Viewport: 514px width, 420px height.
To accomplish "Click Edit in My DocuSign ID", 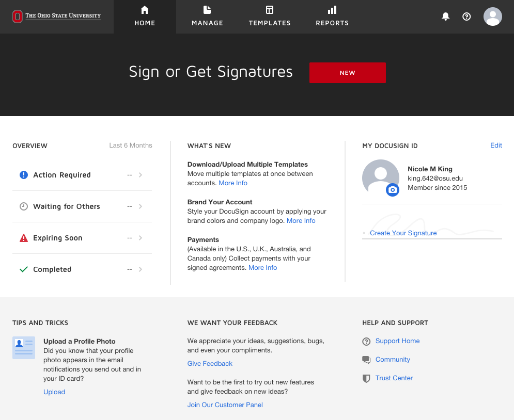I will coord(496,146).
